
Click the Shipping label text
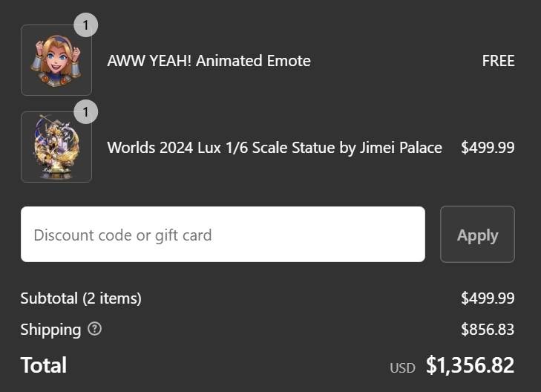50,330
